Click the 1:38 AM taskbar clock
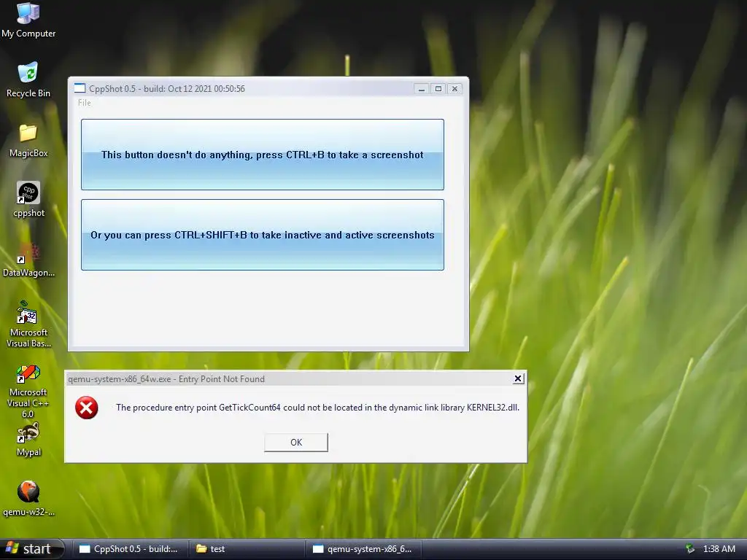The image size is (747, 560). [x=719, y=549]
